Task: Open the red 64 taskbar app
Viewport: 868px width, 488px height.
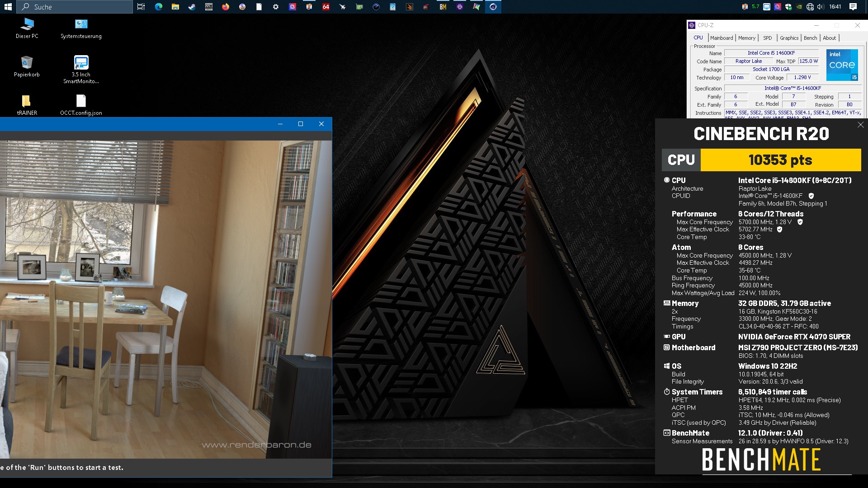Action: (x=326, y=7)
